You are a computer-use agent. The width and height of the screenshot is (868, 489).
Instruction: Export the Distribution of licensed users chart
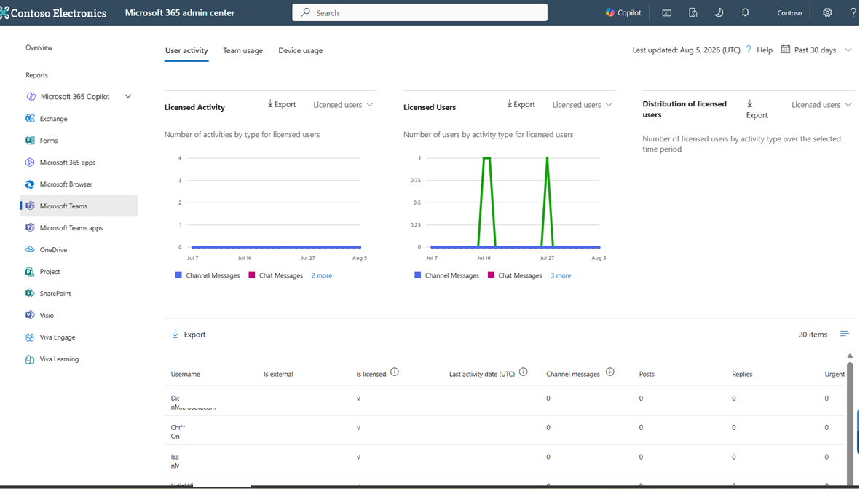tap(757, 109)
